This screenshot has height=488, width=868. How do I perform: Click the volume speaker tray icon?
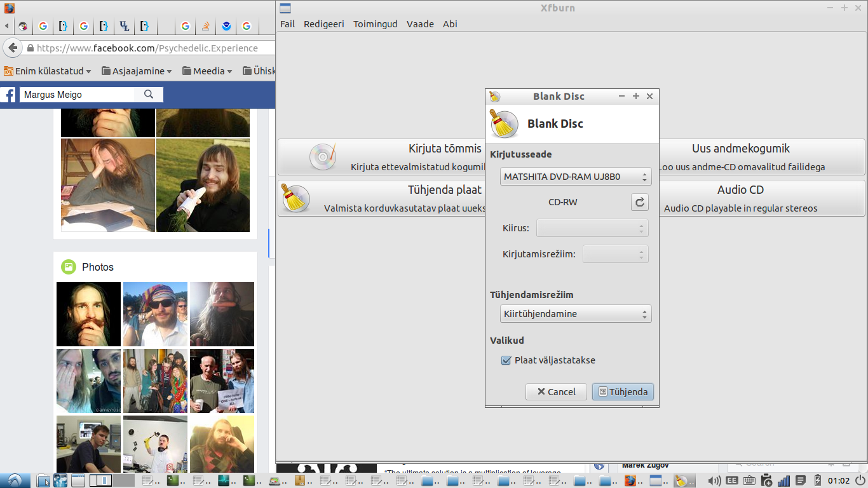[714, 480]
